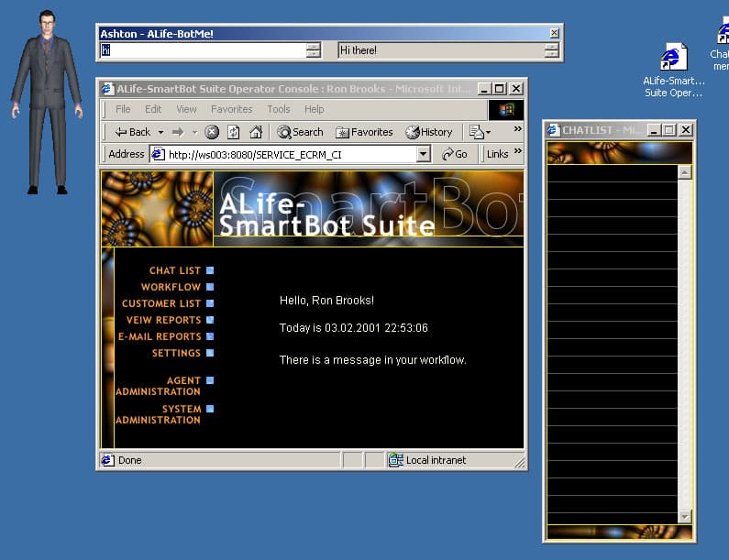
Task: Expand the Back history dropdown arrow
Action: [x=160, y=132]
